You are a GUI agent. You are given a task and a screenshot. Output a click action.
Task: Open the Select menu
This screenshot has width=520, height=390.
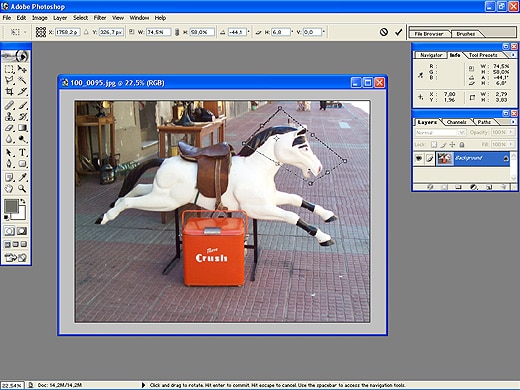point(80,18)
